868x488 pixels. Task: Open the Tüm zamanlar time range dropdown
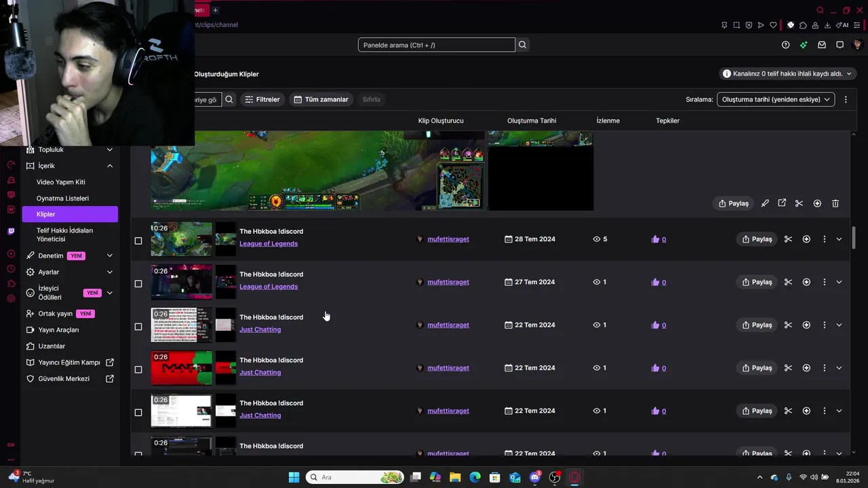(x=320, y=100)
